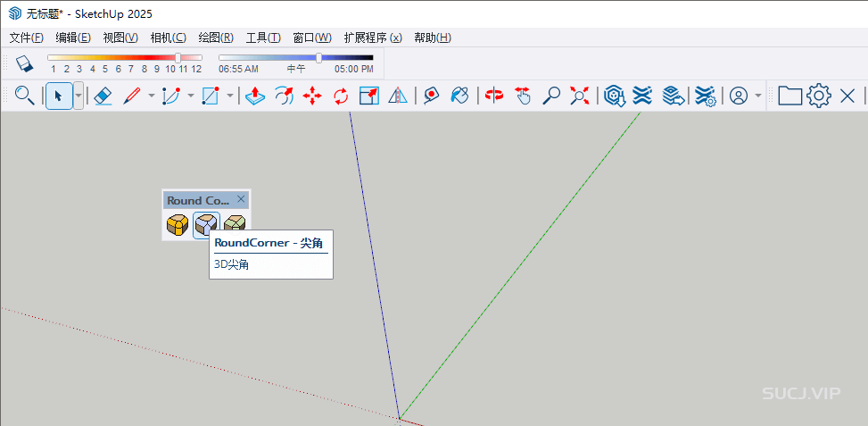This screenshot has height=426, width=868.
Task: Open the 绘图(R) menu
Action: tap(216, 38)
